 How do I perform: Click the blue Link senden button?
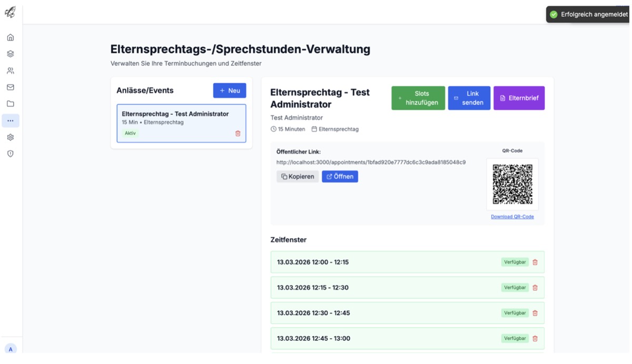coord(469,98)
